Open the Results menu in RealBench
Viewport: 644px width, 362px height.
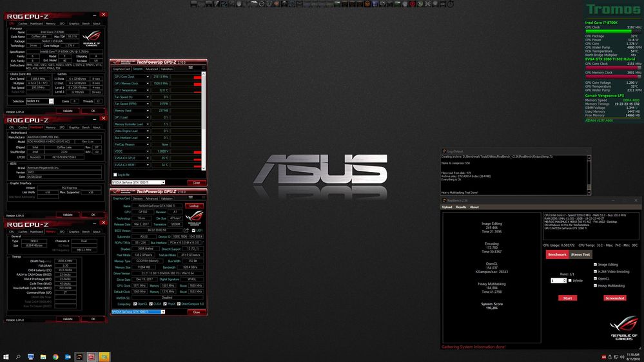coord(461,207)
